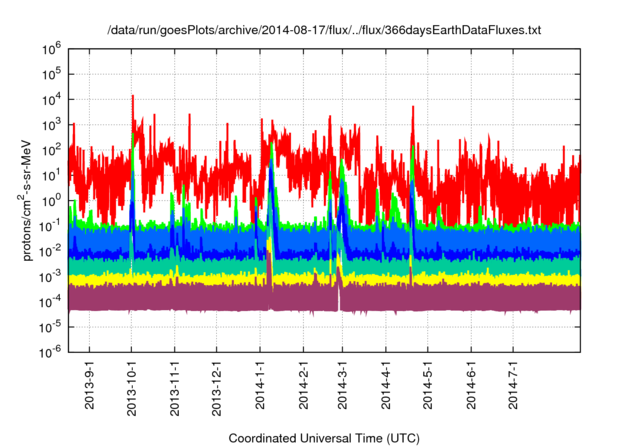Click the 10^-2 y-axis tick label

[50, 251]
